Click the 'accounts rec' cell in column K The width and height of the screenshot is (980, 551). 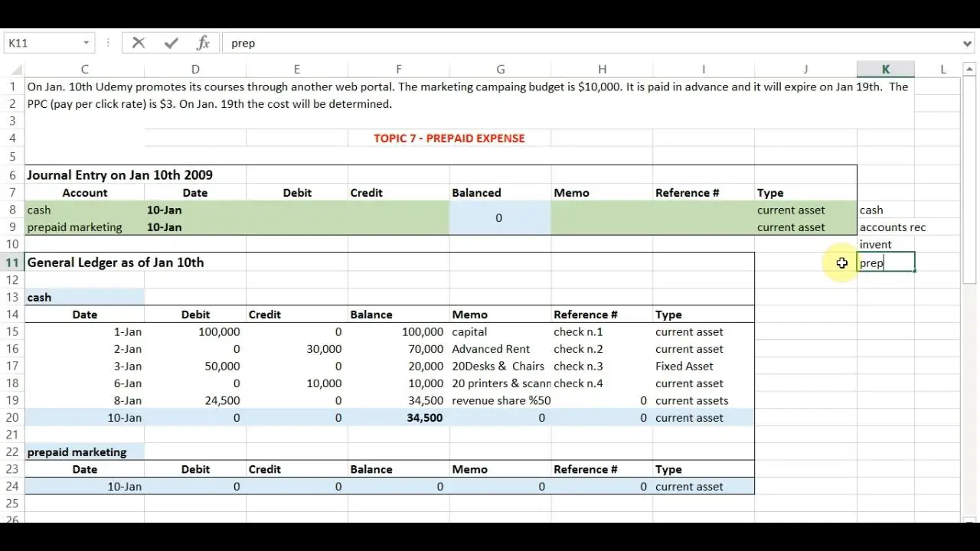[x=886, y=227]
